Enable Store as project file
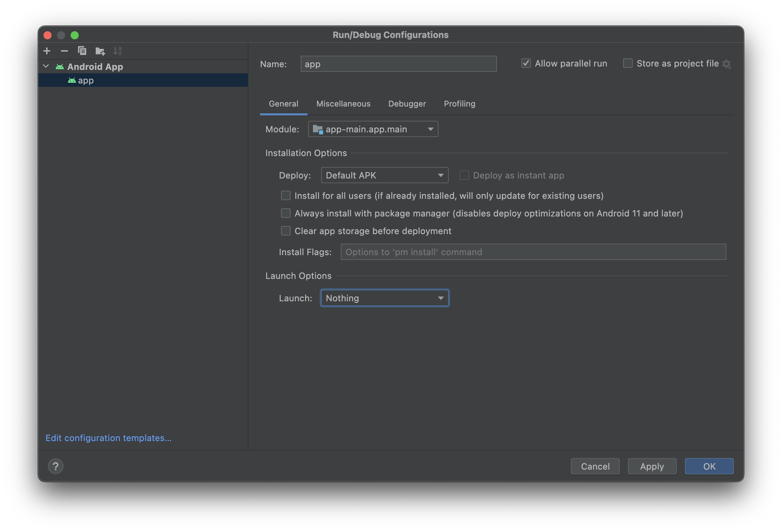782x532 pixels. (628, 63)
